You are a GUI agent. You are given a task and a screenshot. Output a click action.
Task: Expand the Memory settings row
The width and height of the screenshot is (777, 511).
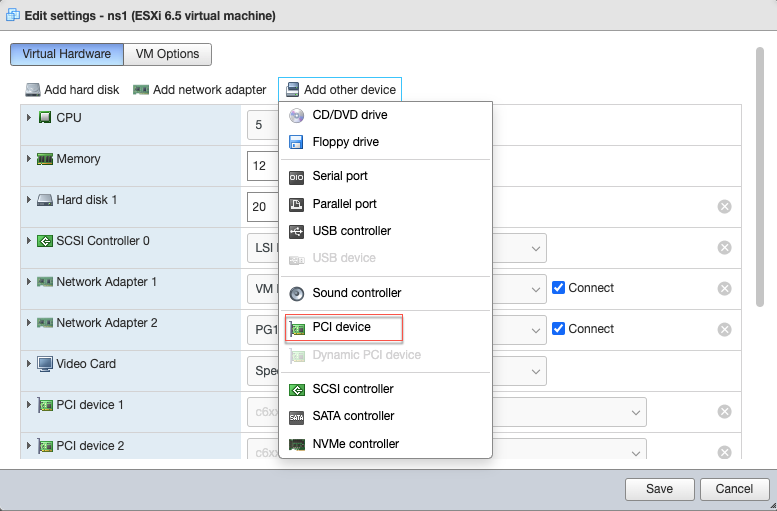point(29,159)
